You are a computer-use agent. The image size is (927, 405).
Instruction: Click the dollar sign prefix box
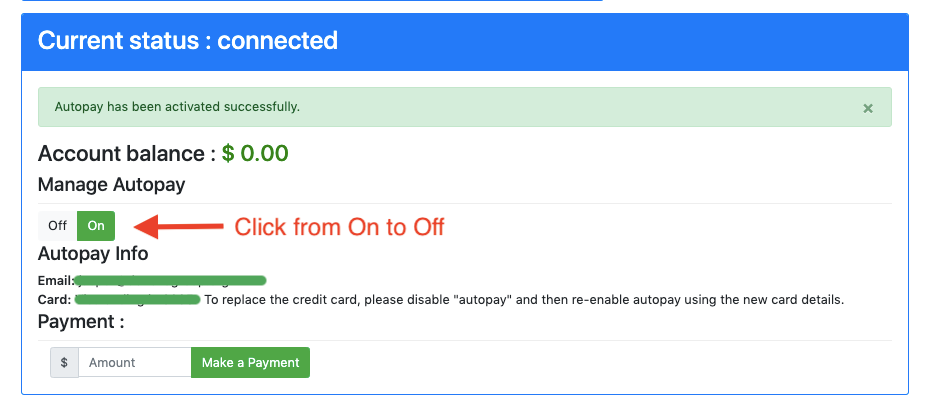(x=64, y=363)
